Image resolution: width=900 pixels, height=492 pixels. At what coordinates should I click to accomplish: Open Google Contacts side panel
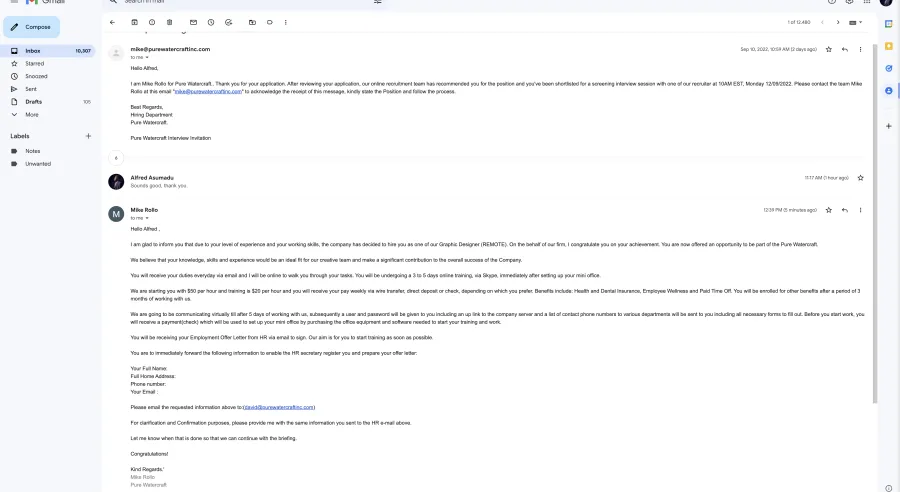pyautogui.click(x=889, y=91)
